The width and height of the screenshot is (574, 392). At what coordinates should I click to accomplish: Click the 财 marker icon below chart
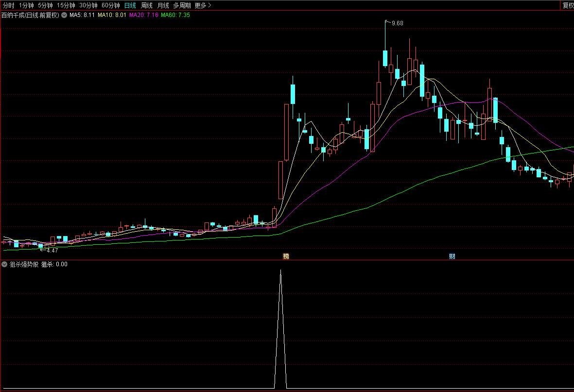point(452,256)
